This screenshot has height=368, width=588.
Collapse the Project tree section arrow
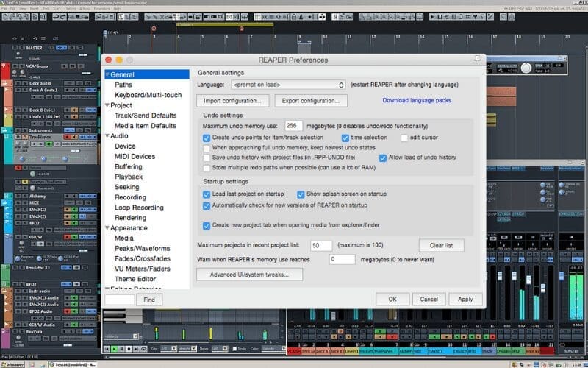pyautogui.click(x=107, y=105)
